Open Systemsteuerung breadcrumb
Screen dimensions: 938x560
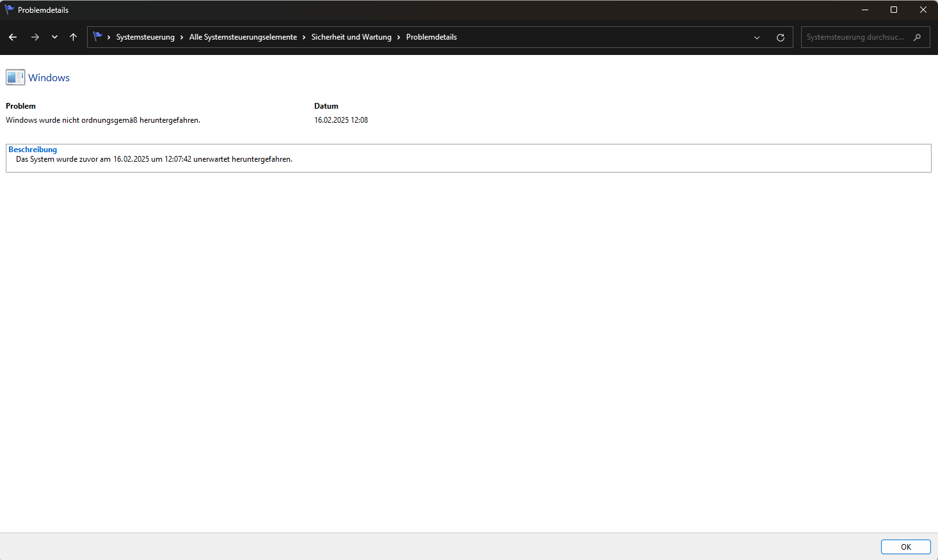[x=145, y=37]
